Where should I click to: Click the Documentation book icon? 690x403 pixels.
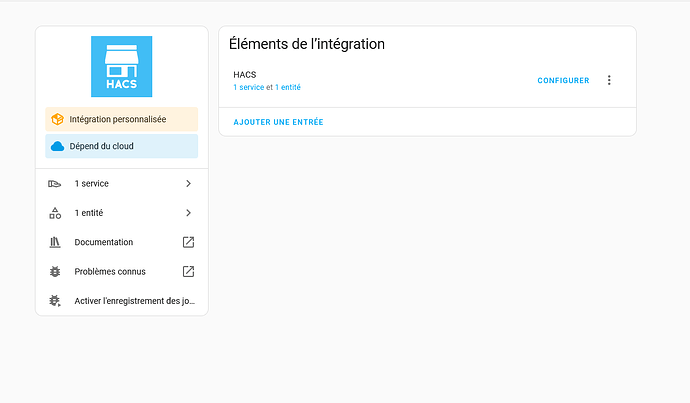coord(55,242)
